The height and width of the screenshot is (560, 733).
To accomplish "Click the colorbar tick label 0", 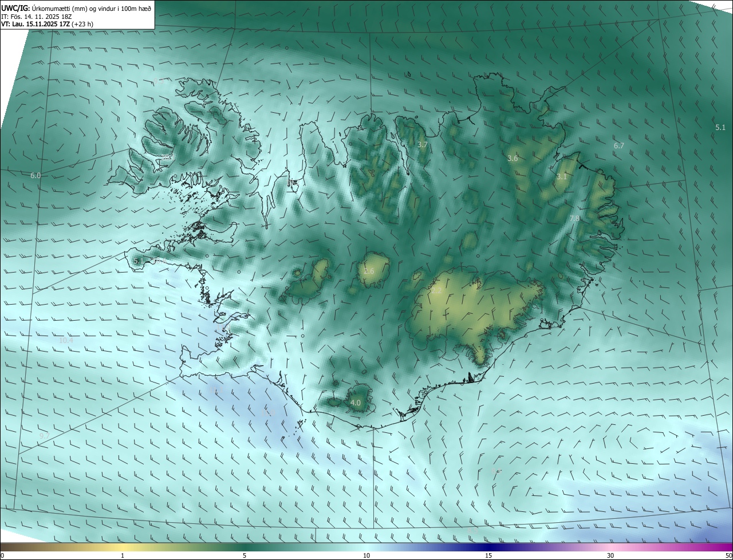I will [x=2, y=555].
